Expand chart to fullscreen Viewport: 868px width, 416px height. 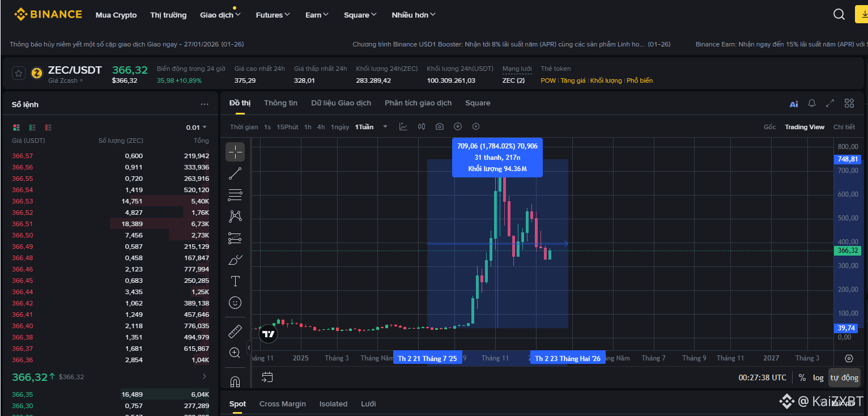(830, 103)
